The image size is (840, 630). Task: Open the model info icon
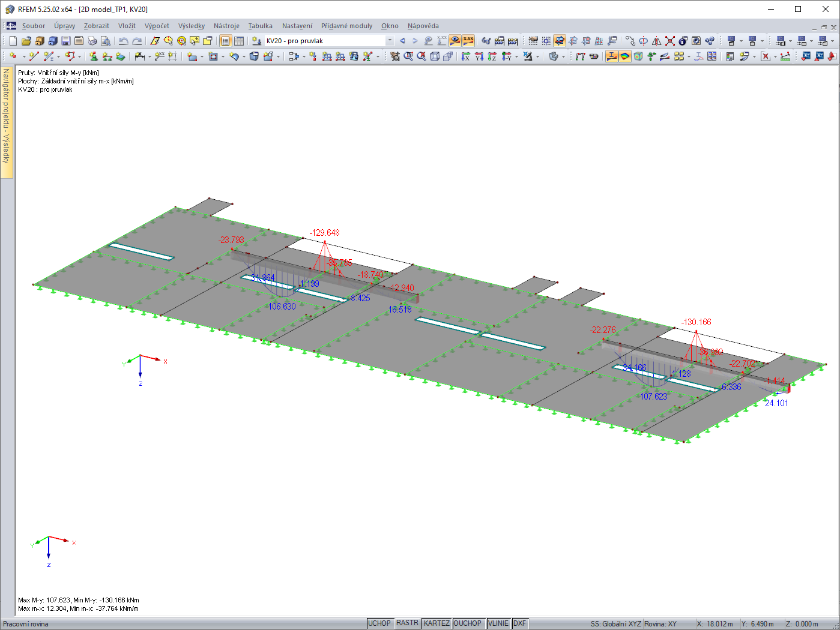[683, 41]
